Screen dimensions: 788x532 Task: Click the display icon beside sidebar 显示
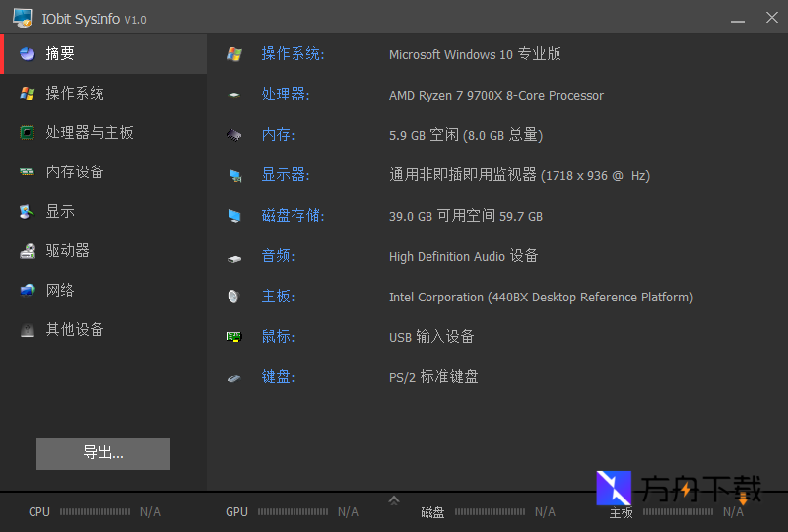(28, 211)
